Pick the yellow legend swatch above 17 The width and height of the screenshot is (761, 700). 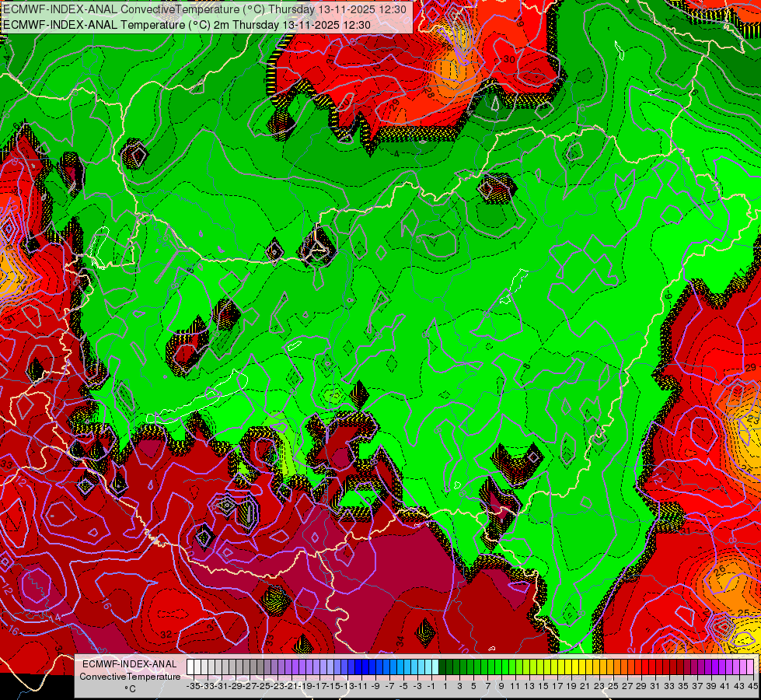[554, 667]
